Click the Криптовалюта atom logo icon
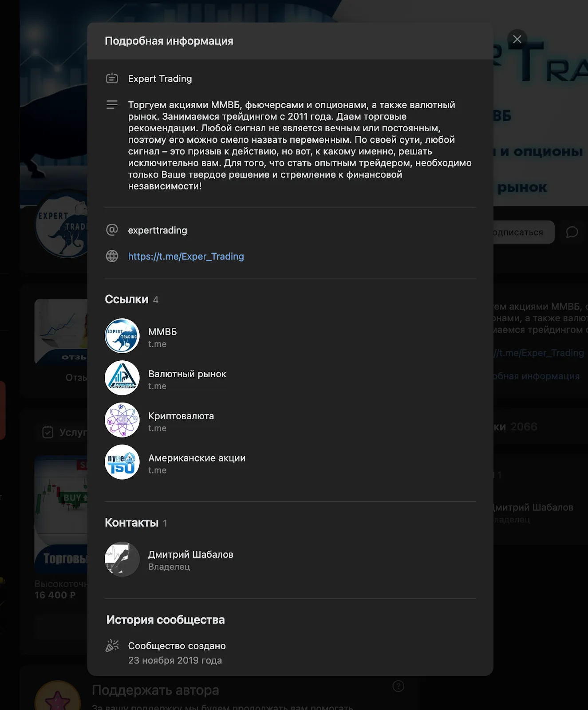This screenshot has width=588, height=710. pyautogui.click(x=122, y=420)
